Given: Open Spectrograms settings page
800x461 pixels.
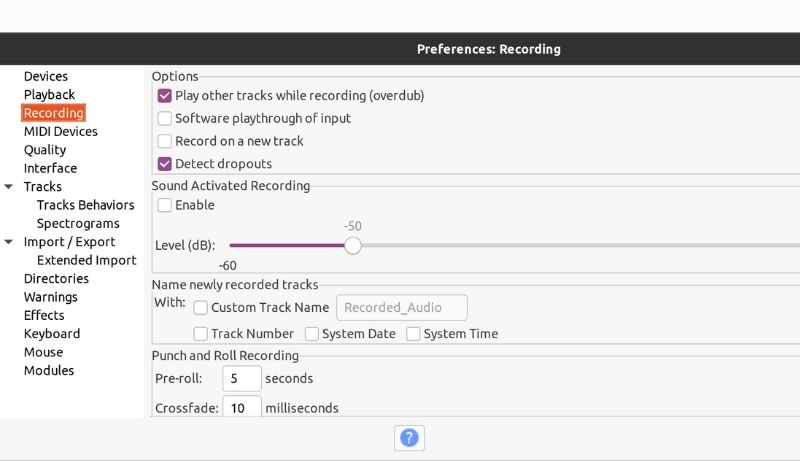Looking at the screenshot, I should [x=78, y=223].
